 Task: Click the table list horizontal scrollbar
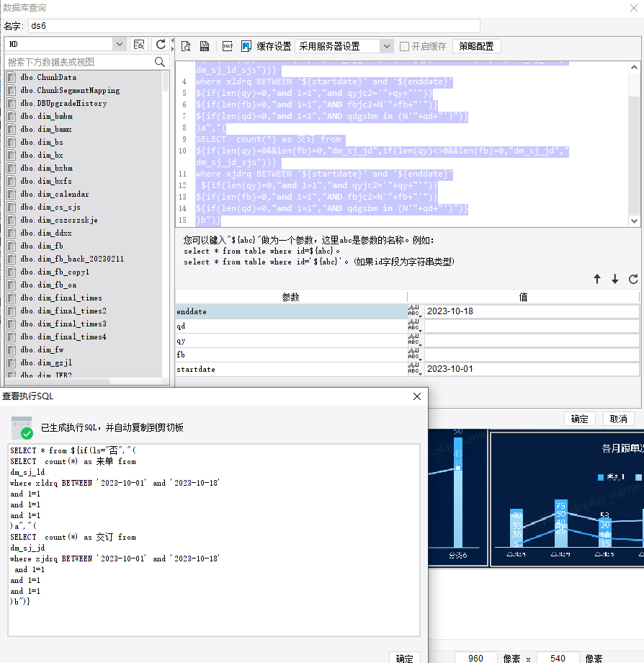58,381
